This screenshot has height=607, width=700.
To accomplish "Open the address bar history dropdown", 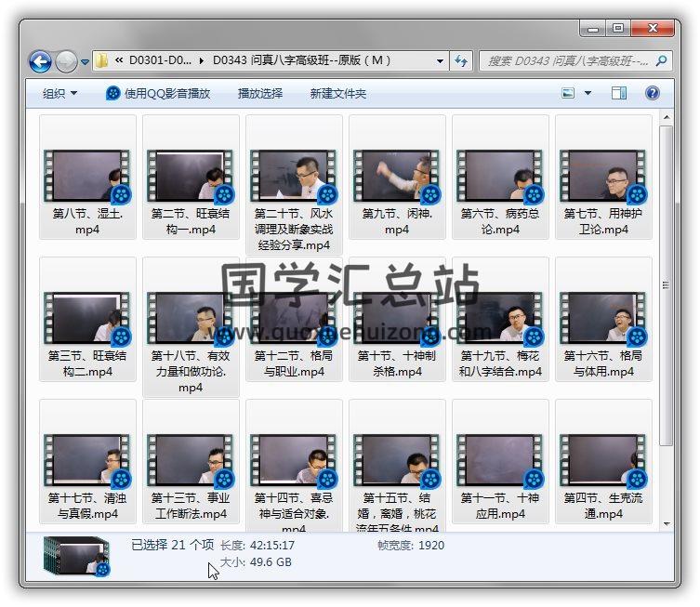I will (x=441, y=61).
